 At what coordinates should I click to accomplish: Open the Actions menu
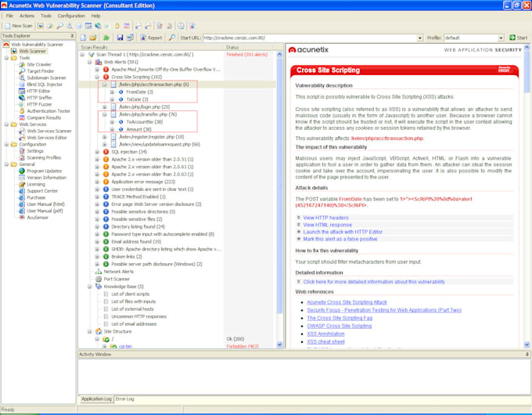(x=27, y=16)
